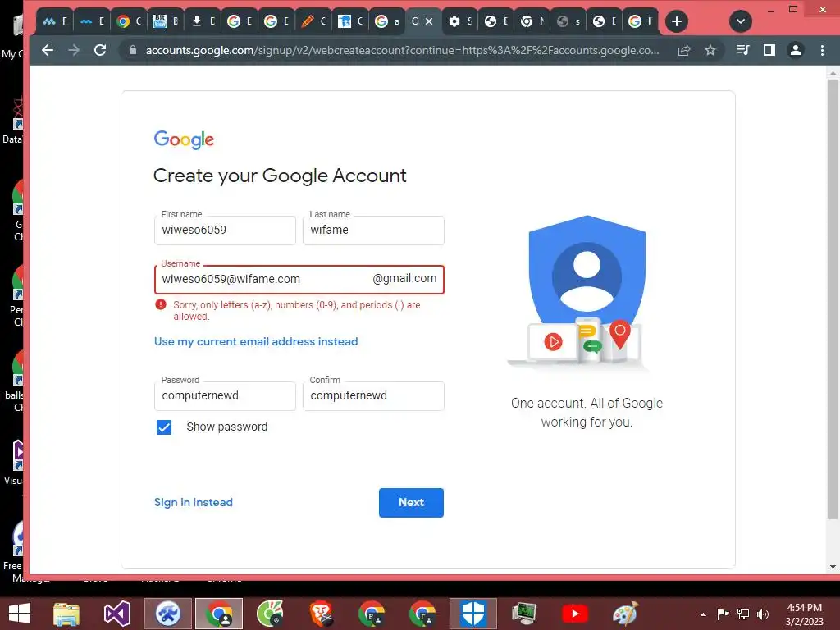Screen dimensions: 840x630
Task: Click the blue Next button
Action: coord(412,503)
